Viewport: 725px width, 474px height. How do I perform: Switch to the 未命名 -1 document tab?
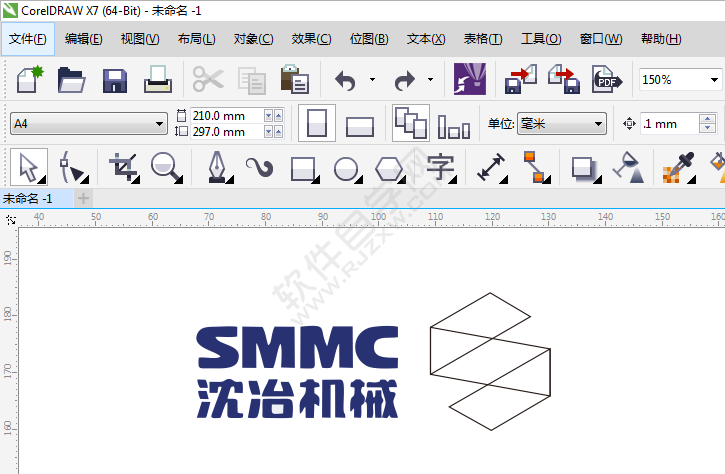pos(36,199)
